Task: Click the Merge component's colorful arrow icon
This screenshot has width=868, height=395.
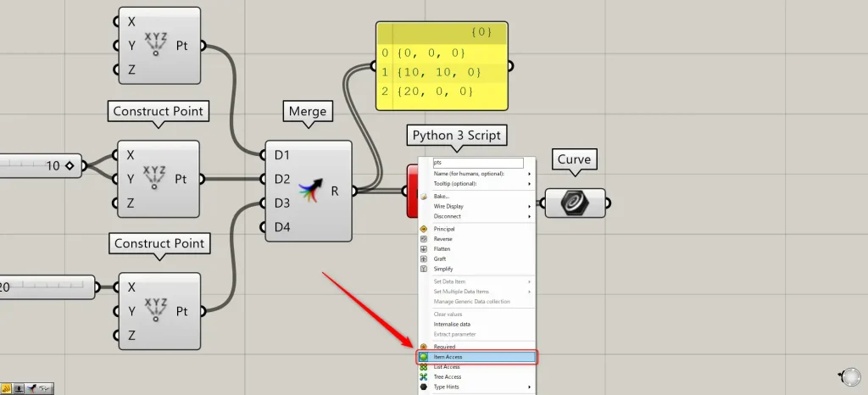Action: click(310, 192)
